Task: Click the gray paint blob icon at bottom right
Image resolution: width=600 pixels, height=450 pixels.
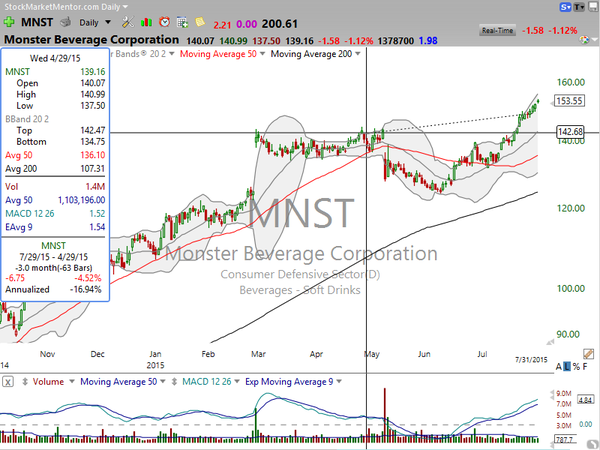Action: [x=593, y=444]
